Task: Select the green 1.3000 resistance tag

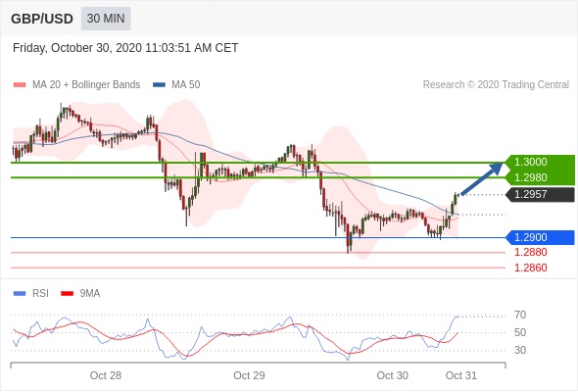Action: click(x=540, y=162)
